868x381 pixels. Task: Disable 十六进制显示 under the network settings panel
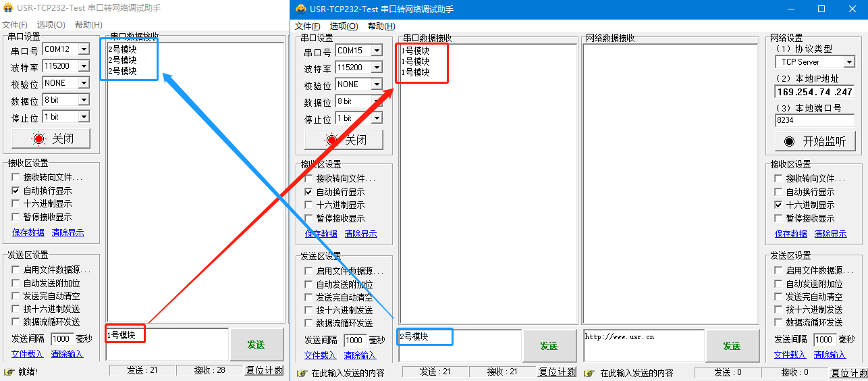click(778, 205)
